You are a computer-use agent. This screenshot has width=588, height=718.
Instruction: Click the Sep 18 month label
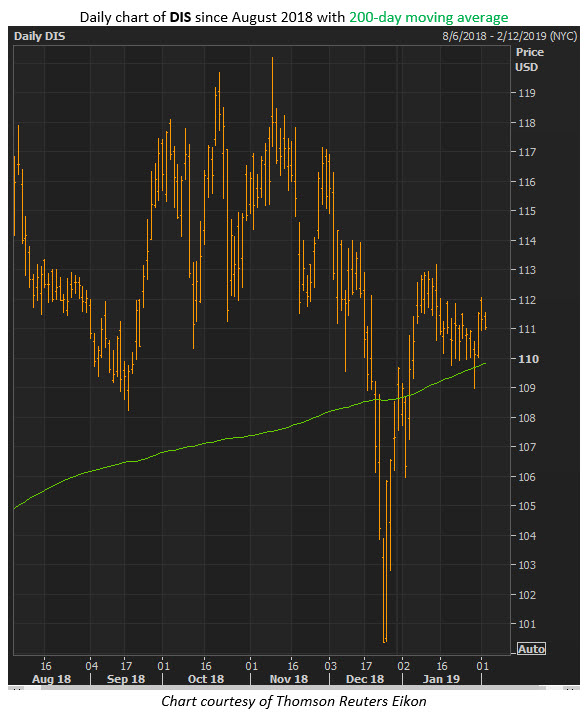125,679
